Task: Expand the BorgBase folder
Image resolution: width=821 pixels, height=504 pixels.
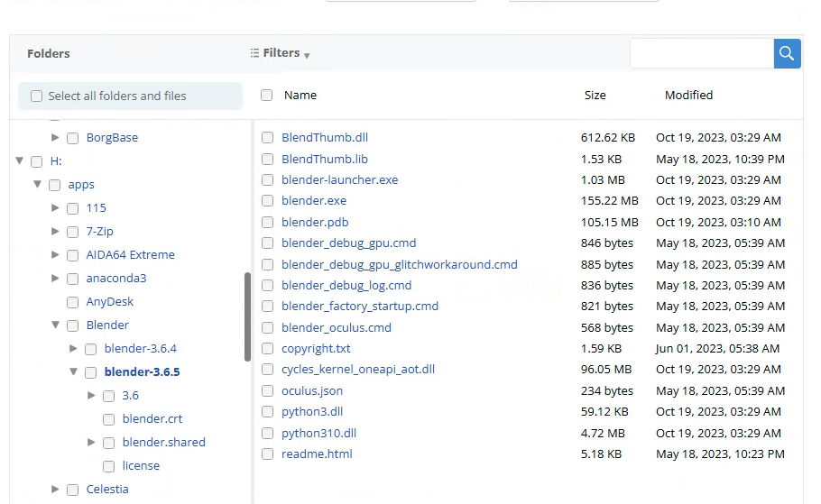Action: click(x=55, y=138)
